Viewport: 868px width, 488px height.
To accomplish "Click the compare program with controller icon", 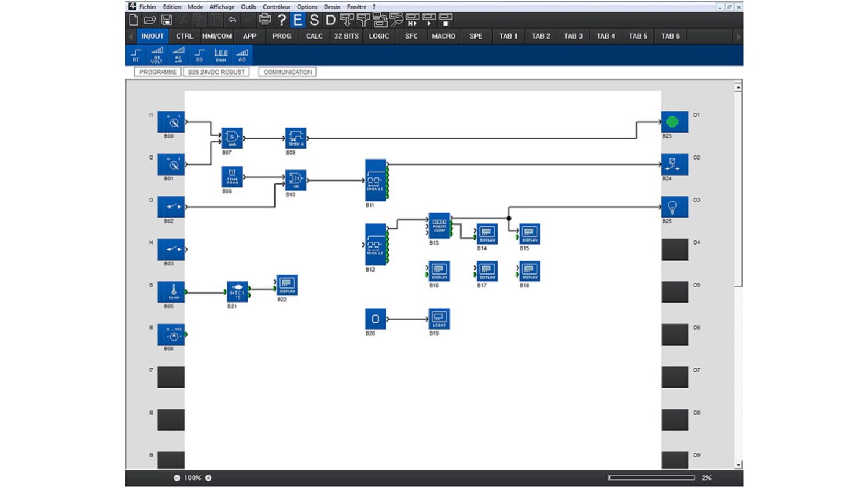I will (x=380, y=20).
